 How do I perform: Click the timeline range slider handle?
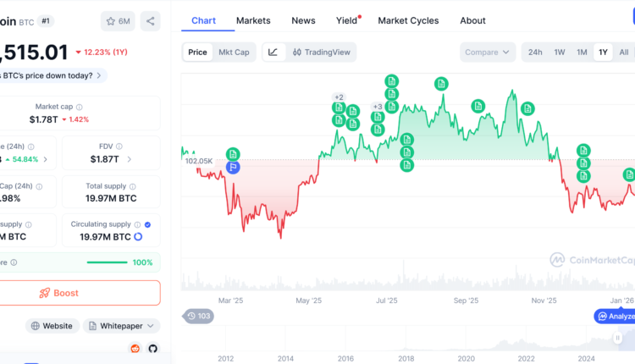coord(619,338)
